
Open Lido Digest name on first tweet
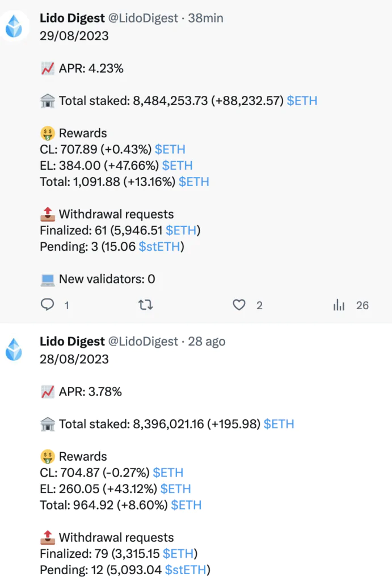tap(72, 18)
